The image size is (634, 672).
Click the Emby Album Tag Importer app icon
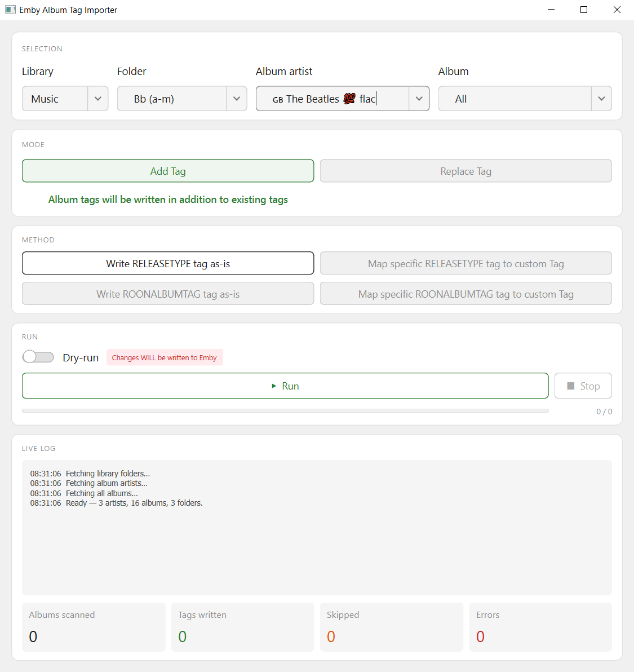point(10,10)
